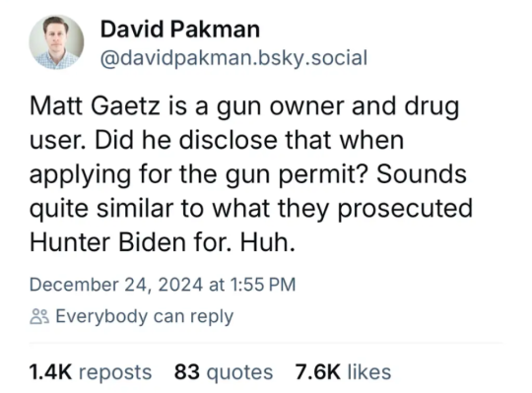Click the word likes label

(x=369, y=372)
